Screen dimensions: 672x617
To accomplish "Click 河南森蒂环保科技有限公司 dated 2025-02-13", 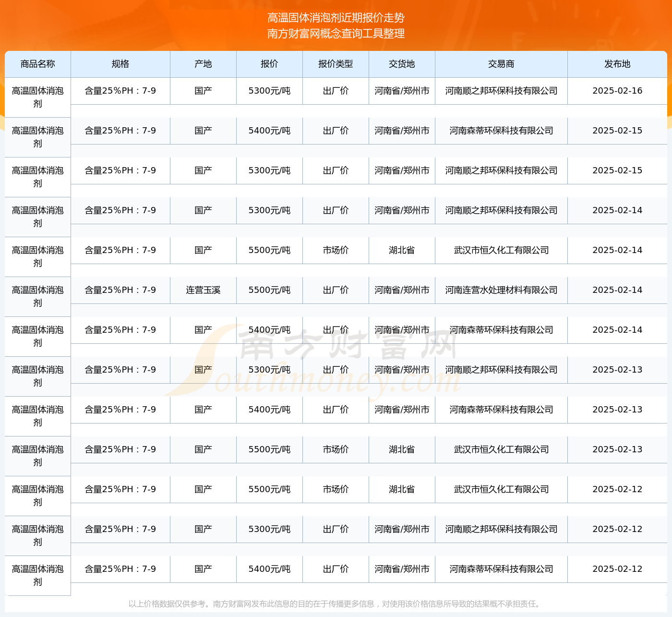I will click(501, 410).
